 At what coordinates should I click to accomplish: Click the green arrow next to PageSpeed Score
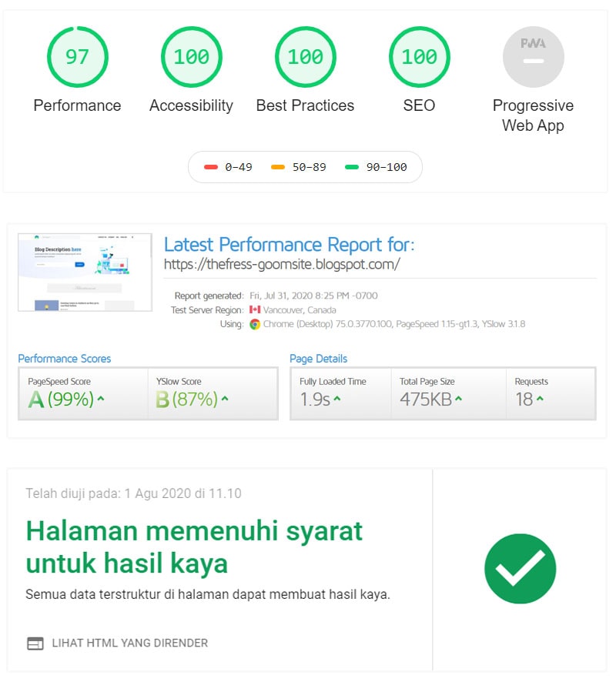point(101,399)
